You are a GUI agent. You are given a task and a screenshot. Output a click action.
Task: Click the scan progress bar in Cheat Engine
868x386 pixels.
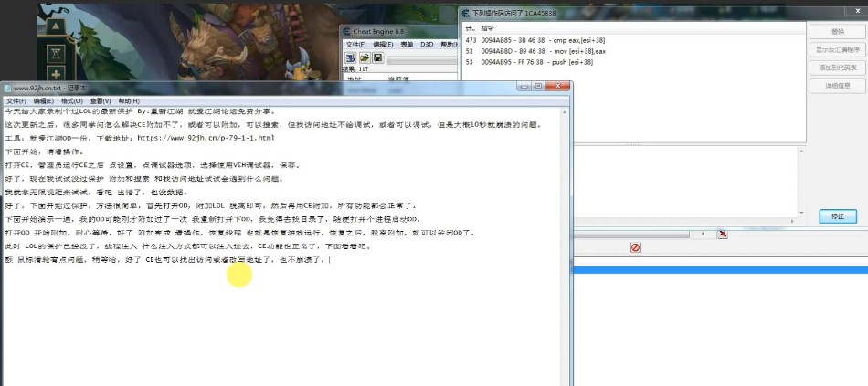tap(422, 59)
